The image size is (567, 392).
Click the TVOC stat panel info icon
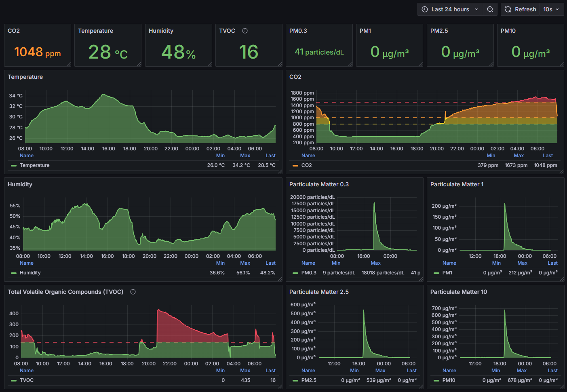(x=245, y=31)
